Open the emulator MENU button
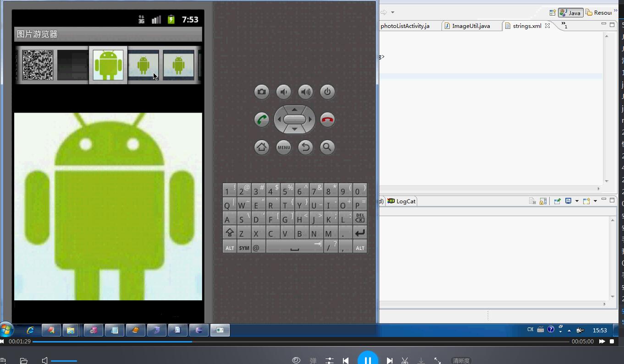Viewport: 624px width, 364px height. [x=284, y=147]
